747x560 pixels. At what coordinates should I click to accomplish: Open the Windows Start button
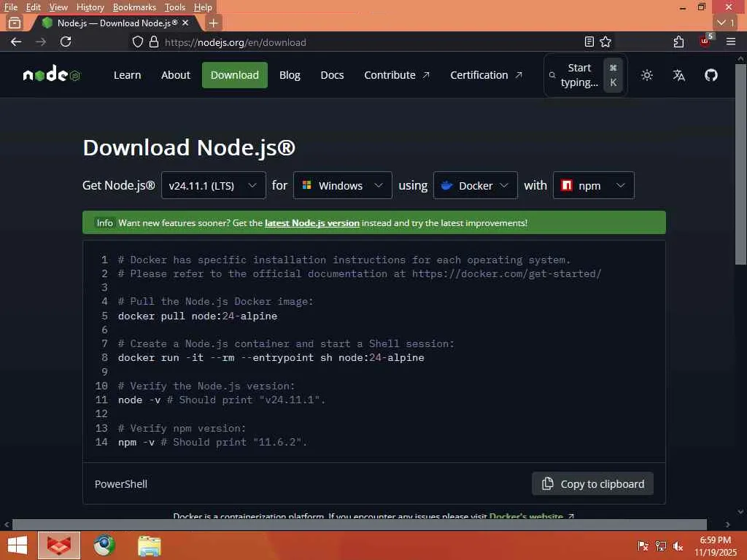[18, 545]
